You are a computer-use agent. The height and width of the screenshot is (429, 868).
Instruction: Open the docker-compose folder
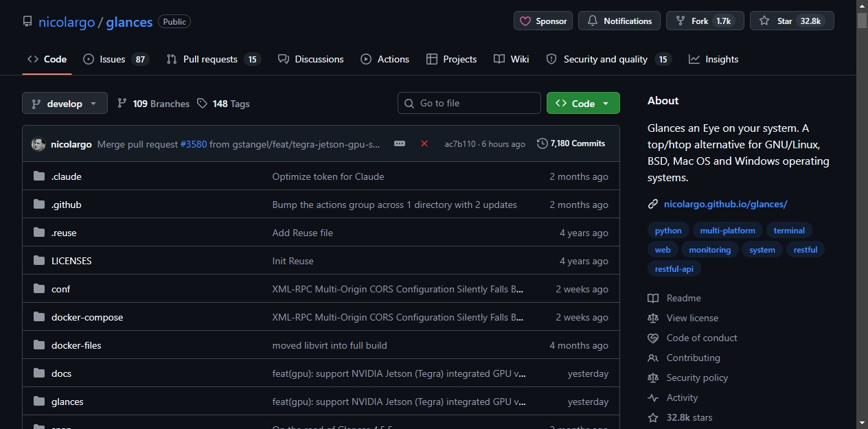pos(87,317)
